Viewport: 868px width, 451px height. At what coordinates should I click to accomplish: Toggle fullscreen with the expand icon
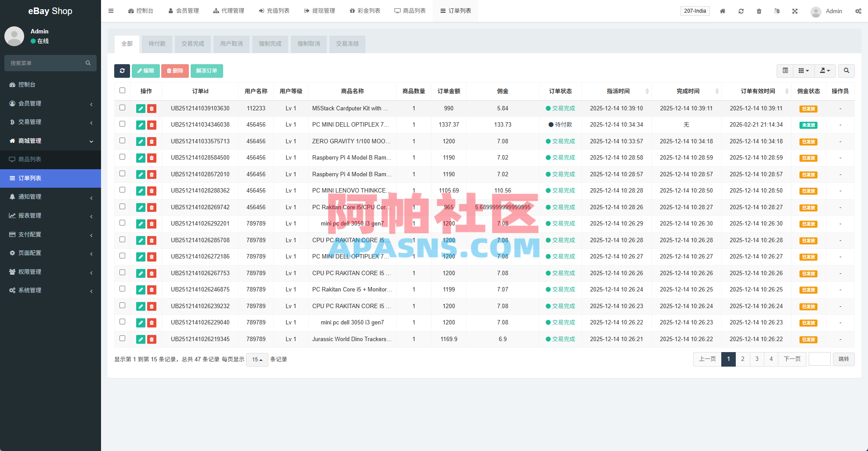[x=795, y=11]
